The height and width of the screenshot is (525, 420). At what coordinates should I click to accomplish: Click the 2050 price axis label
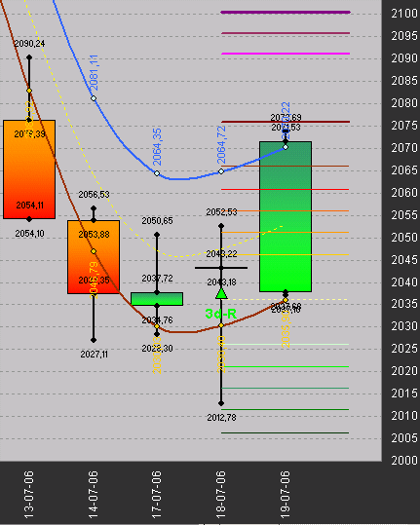pyautogui.click(x=404, y=238)
